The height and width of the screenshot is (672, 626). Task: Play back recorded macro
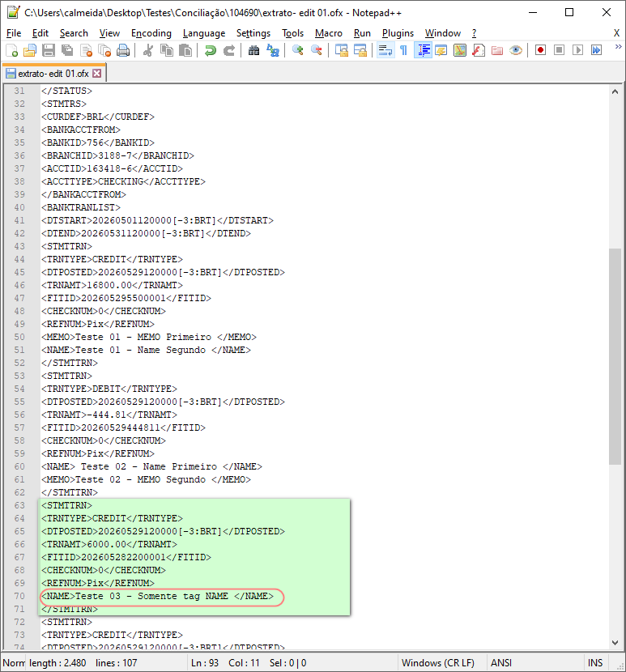(x=577, y=50)
